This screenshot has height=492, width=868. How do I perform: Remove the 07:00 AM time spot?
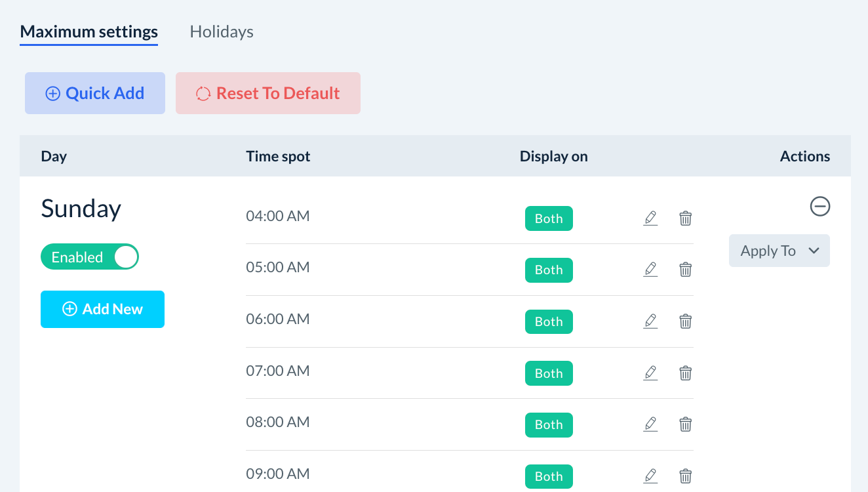[685, 373]
